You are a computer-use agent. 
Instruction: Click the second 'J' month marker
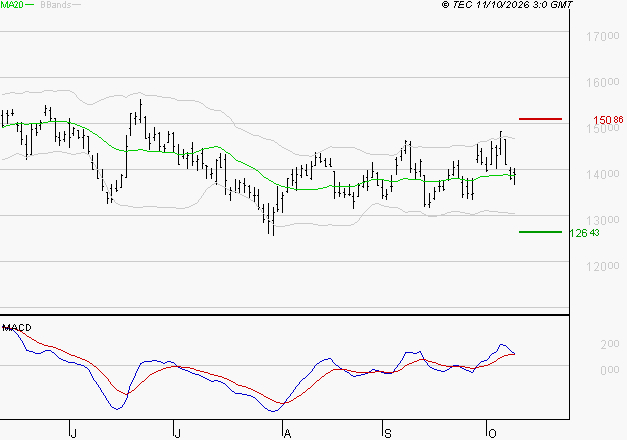(x=178, y=434)
